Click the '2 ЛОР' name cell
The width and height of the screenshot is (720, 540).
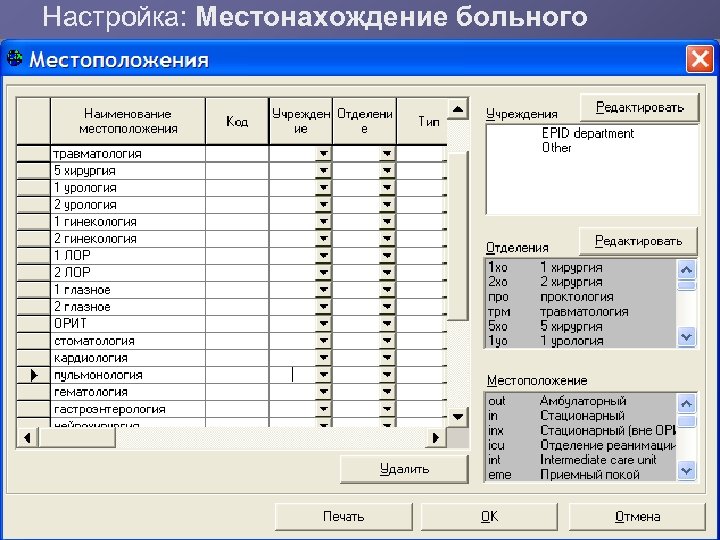pyautogui.click(x=128, y=272)
